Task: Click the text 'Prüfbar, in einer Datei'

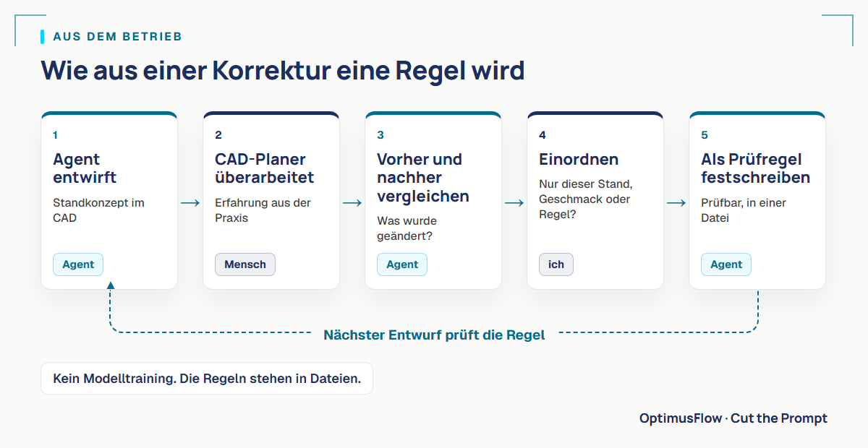Action: 744,210
